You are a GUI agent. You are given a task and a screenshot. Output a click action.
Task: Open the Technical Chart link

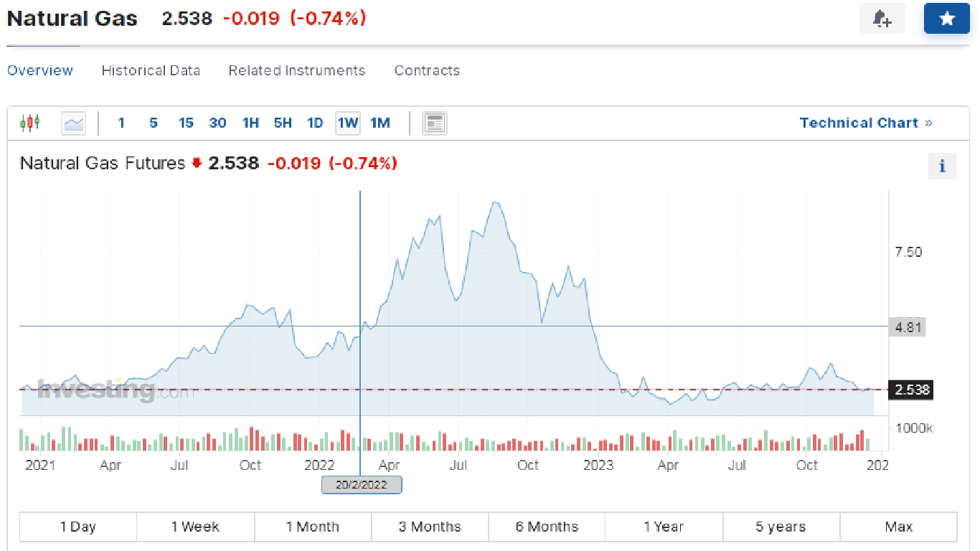[x=865, y=123]
